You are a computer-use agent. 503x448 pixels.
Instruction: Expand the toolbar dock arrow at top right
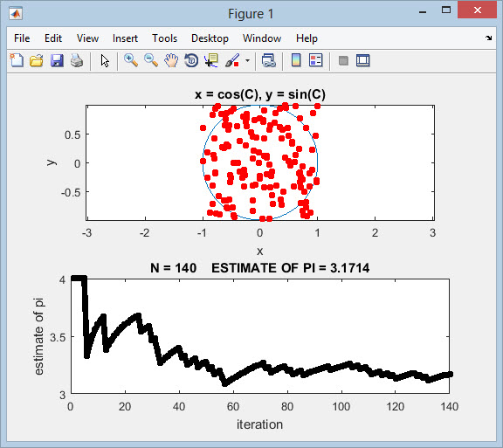click(488, 38)
